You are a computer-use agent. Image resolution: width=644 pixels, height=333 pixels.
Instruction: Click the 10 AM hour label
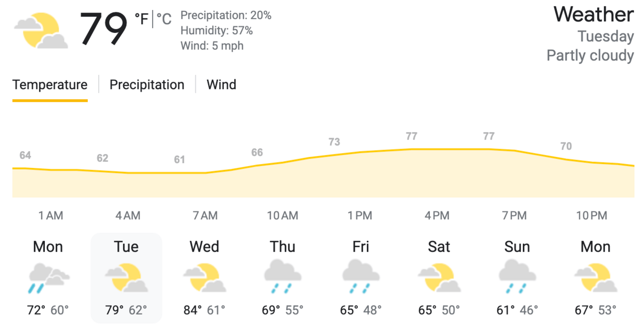click(x=283, y=216)
